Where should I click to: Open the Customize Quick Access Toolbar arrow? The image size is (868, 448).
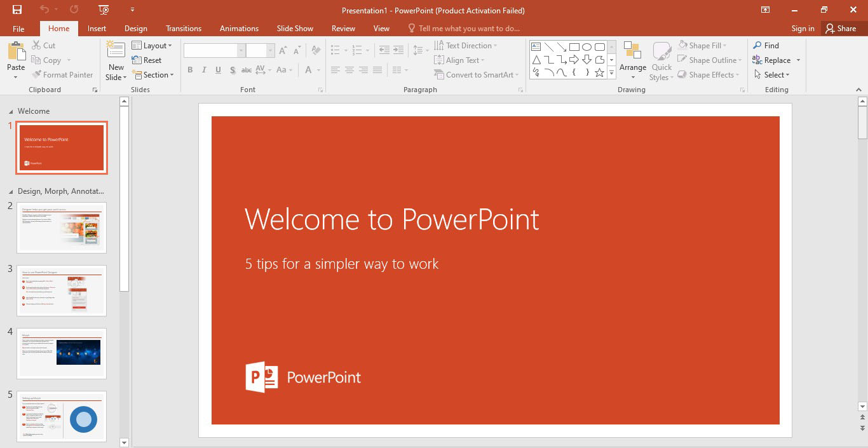pyautogui.click(x=132, y=10)
